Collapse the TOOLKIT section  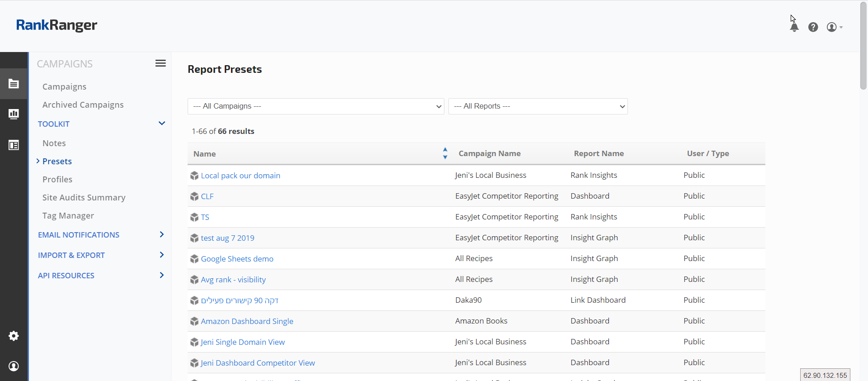161,124
